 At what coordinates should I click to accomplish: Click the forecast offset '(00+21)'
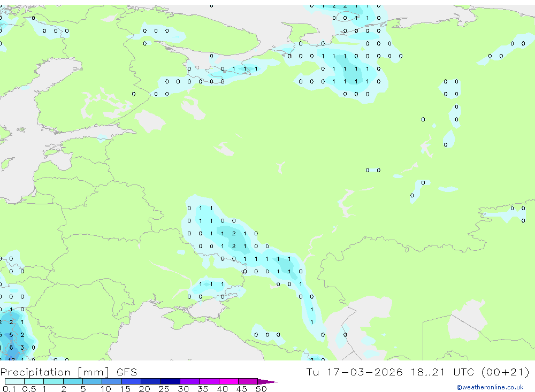[x=506, y=372]
